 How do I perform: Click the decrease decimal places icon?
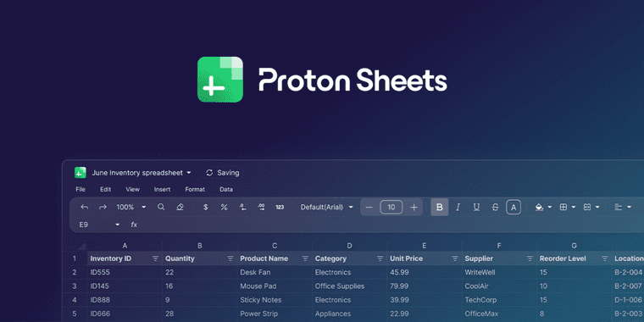(x=242, y=207)
